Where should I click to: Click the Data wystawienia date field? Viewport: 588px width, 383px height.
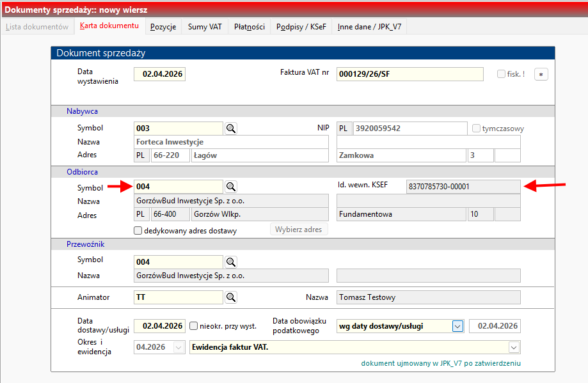[159, 74]
